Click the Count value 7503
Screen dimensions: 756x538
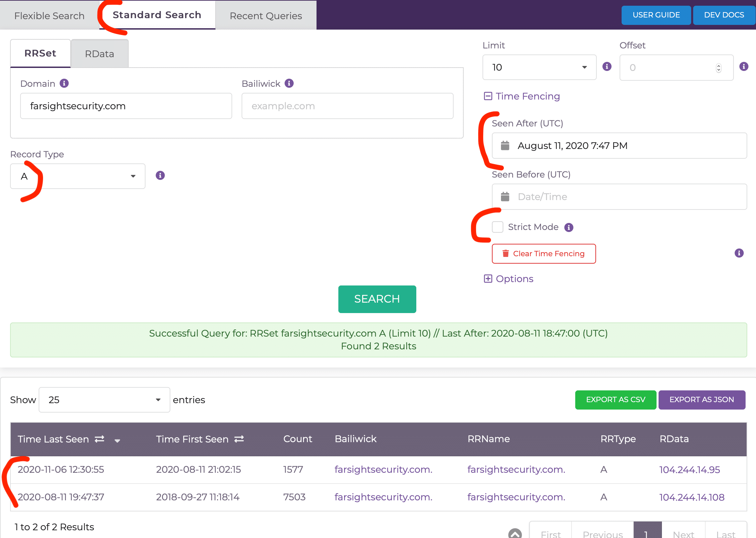point(294,497)
